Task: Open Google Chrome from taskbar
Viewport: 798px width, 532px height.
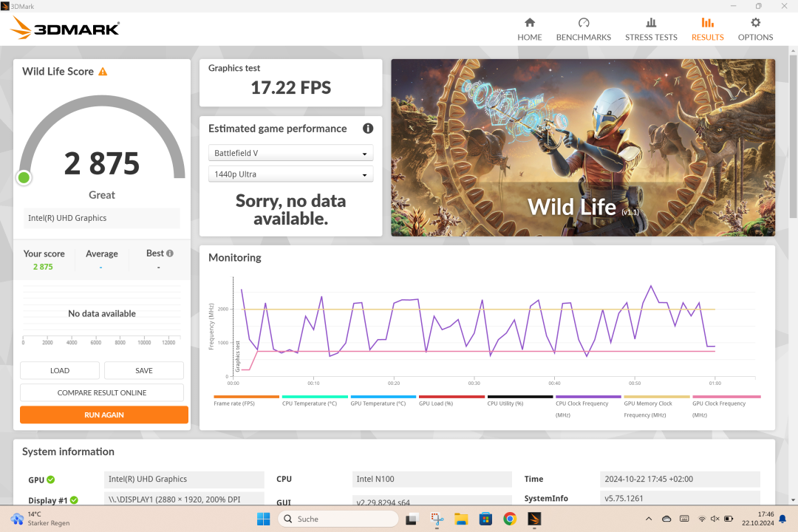Action: point(510,519)
